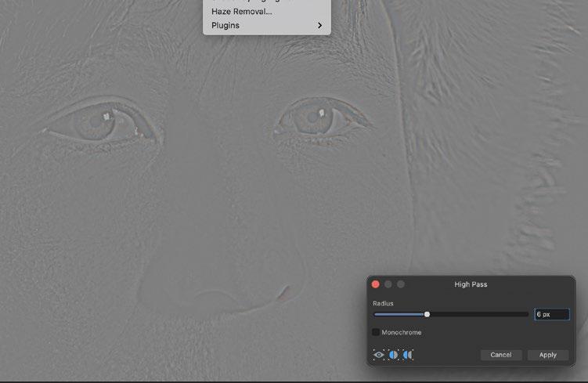Switch to mirror view preview icon

point(407,355)
